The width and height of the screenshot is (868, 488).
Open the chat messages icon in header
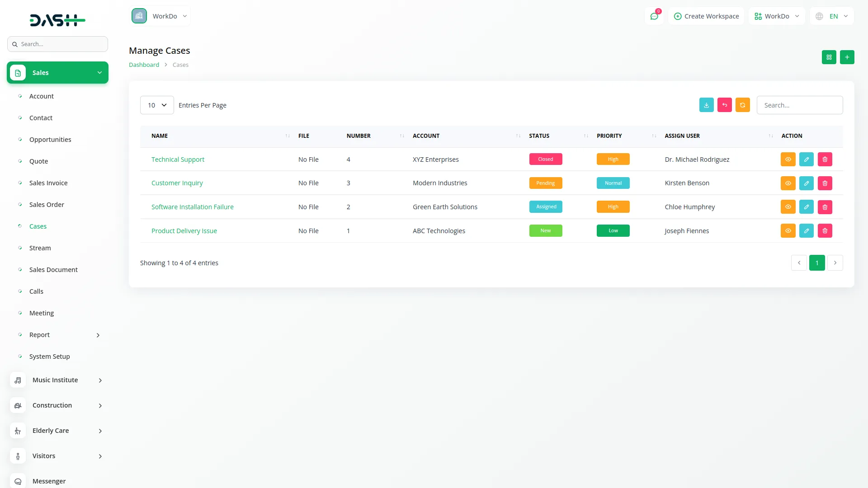[654, 16]
